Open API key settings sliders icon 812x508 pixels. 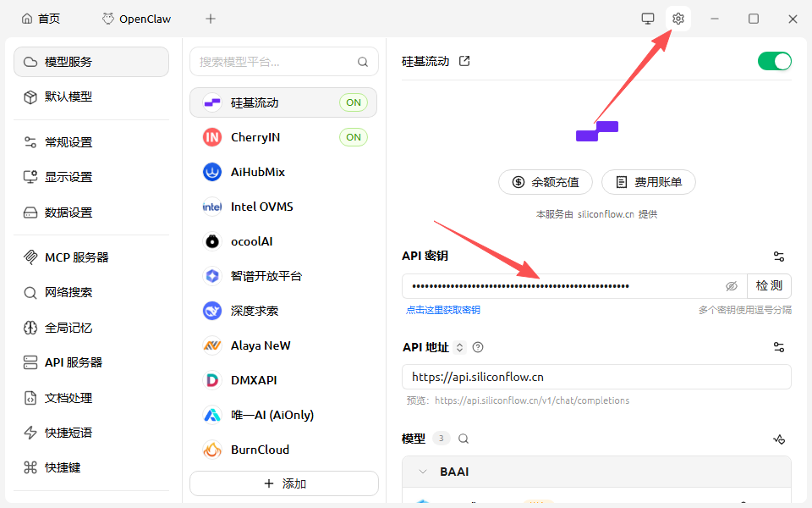click(779, 257)
